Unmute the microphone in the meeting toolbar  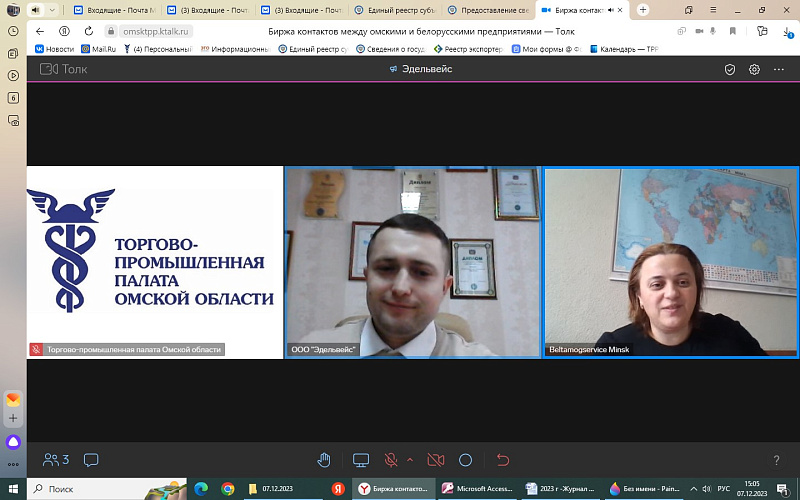pyautogui.click(x=391, y=460)
